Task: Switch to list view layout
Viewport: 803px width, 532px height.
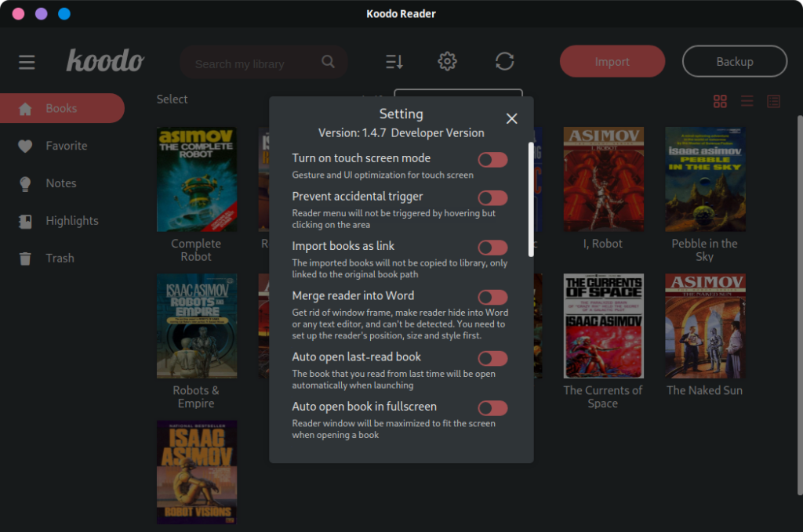Action: pyautogui.click(x=747, y=100)
